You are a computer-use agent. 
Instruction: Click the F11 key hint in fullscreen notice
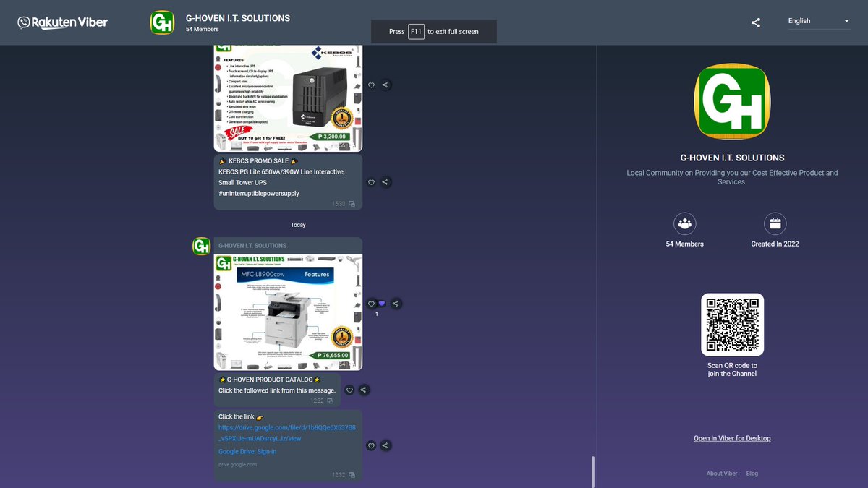coord(416,32)
